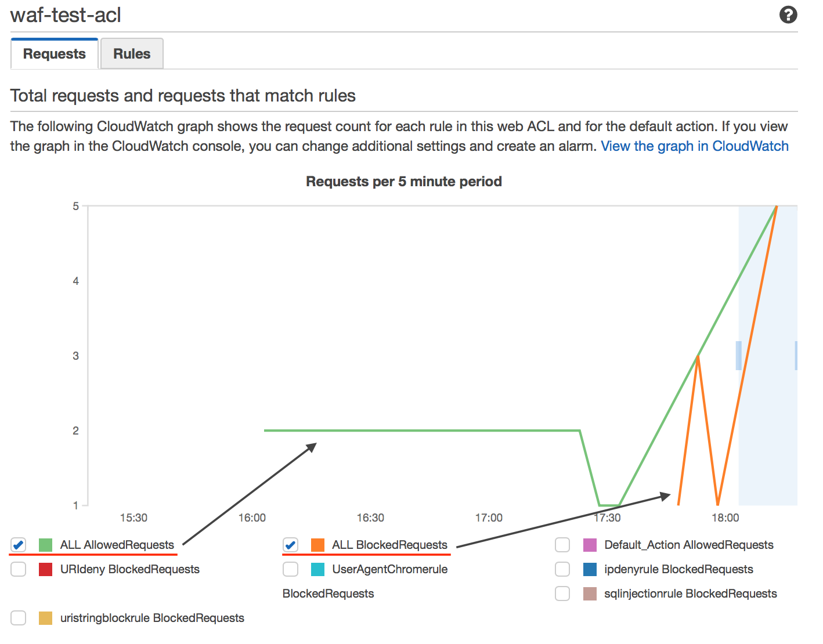823x644 pixels.
Task: Open the graph in CloudWatch
Action: coord(695,146)
